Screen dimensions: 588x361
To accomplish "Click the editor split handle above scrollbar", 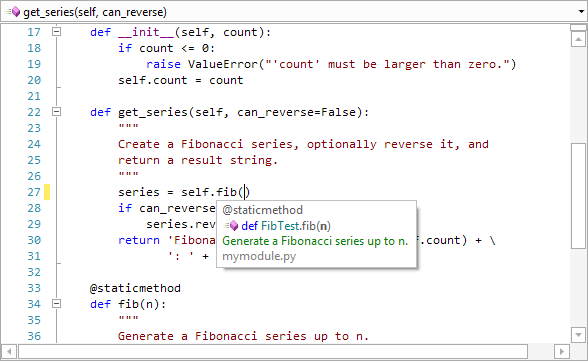I will click(578, 27).
